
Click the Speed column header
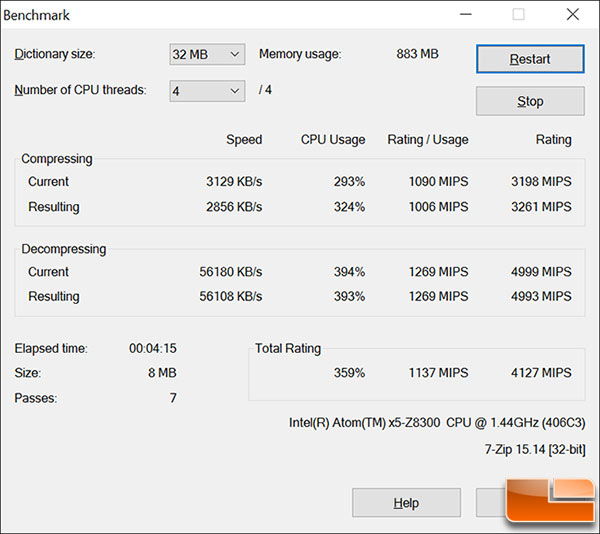coord(244,140)
